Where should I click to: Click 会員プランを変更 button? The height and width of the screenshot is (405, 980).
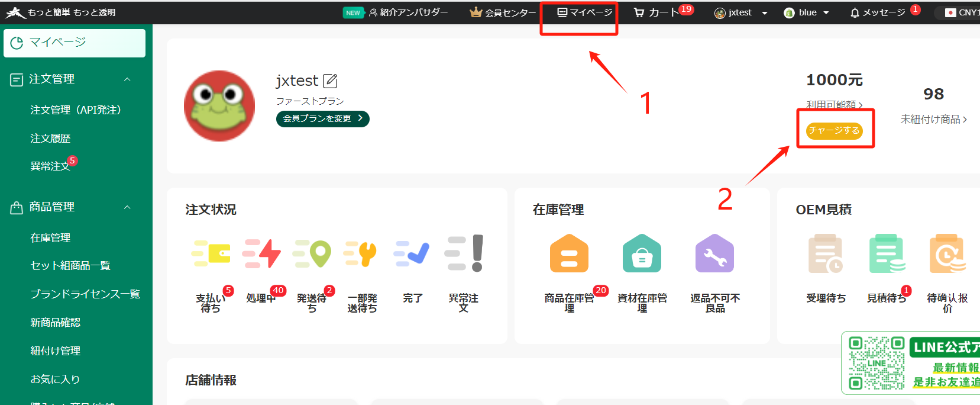(x=323, y=118)
